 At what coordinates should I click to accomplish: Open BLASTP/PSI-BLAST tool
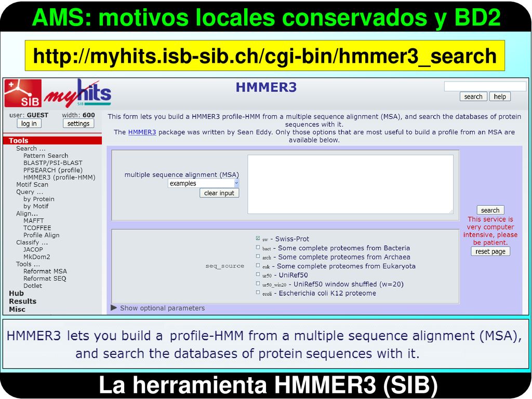[x=52, y=163]
